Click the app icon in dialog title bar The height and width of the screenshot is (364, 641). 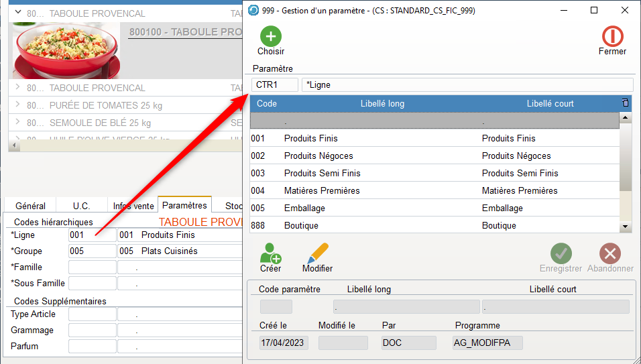click(253, 11)
